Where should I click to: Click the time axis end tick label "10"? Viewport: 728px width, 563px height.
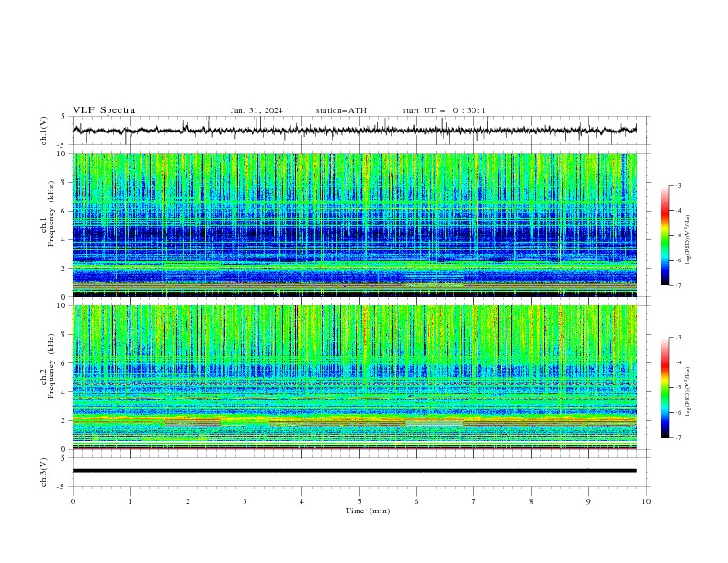coord(646,501)
